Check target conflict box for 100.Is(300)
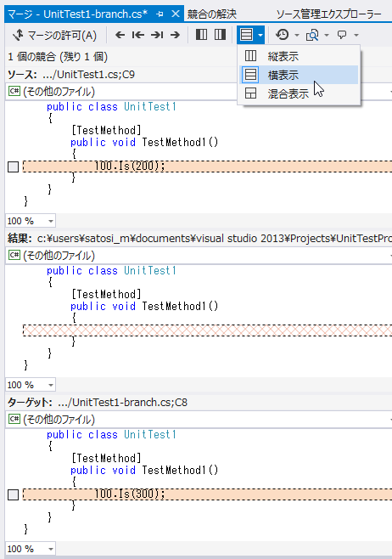 (14, 494)
